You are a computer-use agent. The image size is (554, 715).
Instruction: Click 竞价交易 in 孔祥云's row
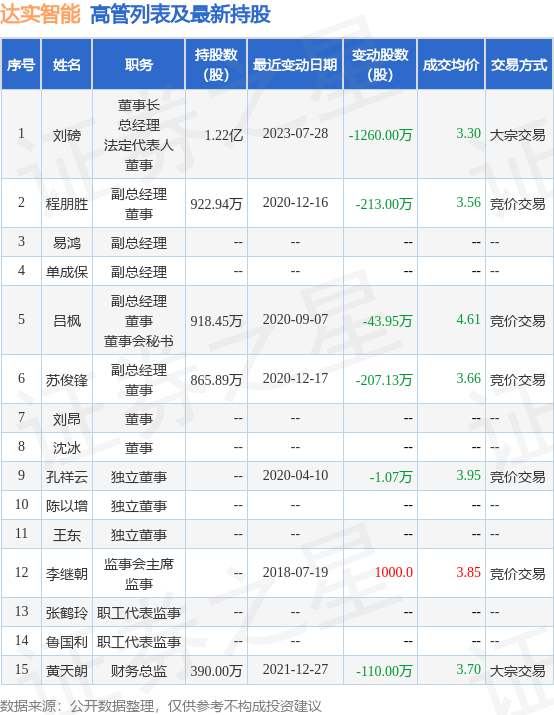click(517, 477)
